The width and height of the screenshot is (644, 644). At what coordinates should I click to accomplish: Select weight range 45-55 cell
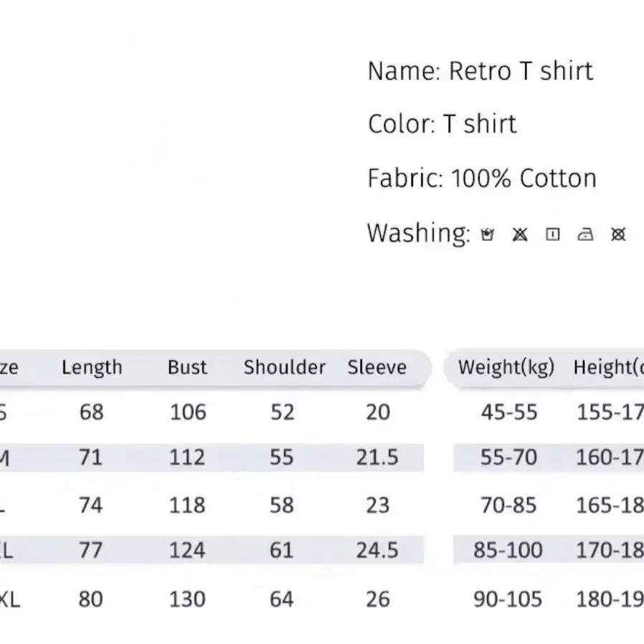pos(508,412)
